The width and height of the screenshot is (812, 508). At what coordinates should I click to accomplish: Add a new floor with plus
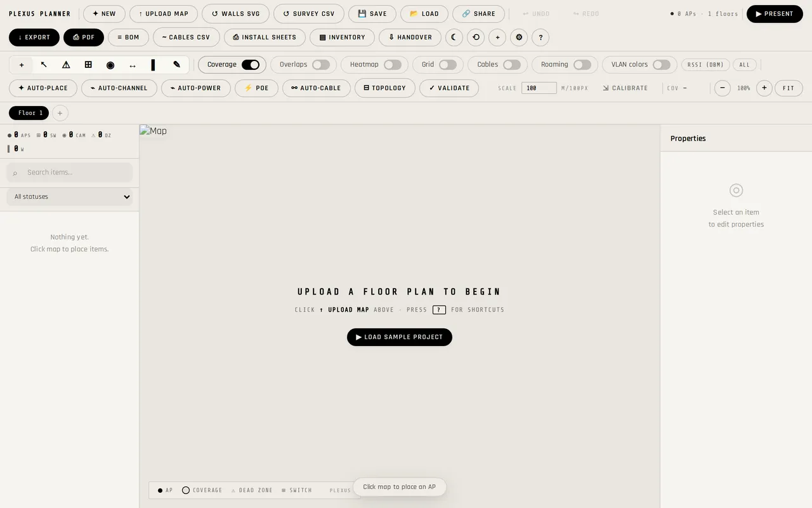click(60, 113)
